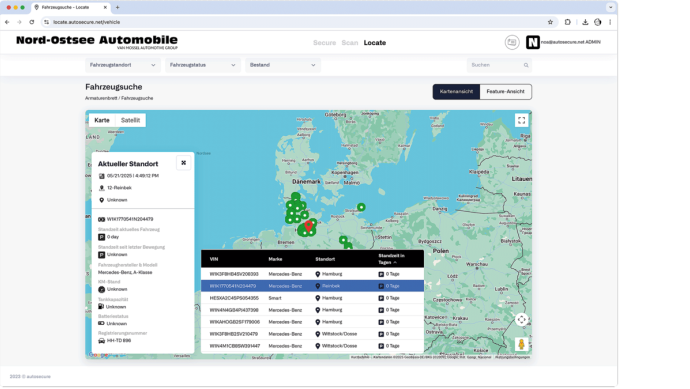Viewport: 690px width, 389px height.
Task: Click the Nord-Ostsee Automobile logo
Action: pos(97,42)
